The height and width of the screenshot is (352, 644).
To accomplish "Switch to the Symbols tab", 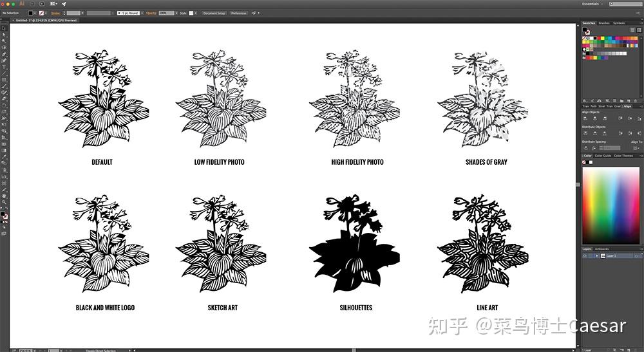I will 618,23.
